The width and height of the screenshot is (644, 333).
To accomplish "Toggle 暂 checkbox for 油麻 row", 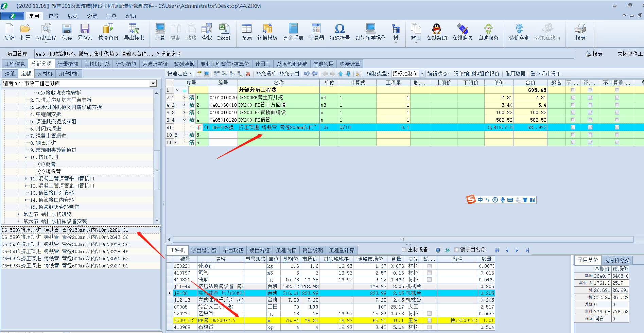I will pos(429,280).
